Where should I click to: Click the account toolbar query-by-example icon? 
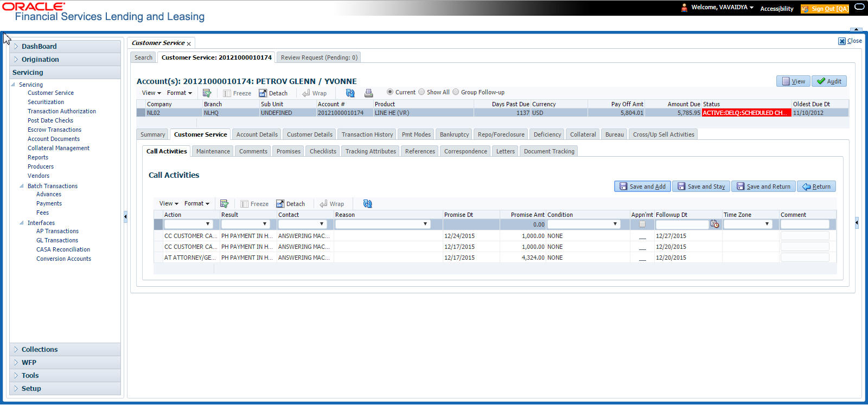207,93
